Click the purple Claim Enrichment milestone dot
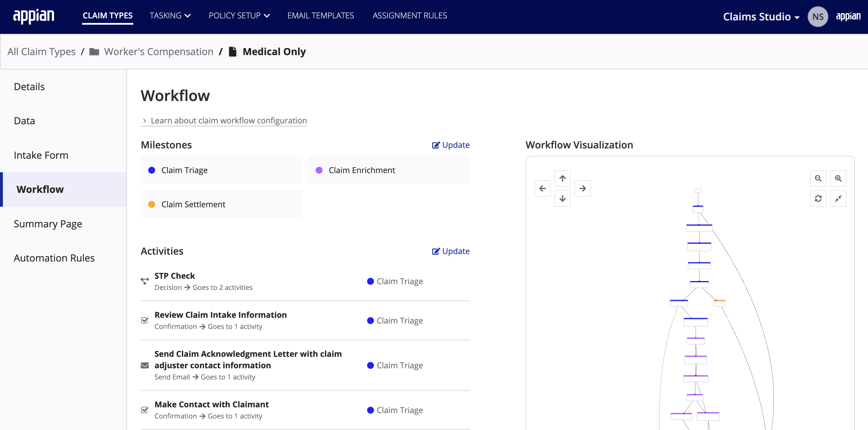 tap(319, 170)
